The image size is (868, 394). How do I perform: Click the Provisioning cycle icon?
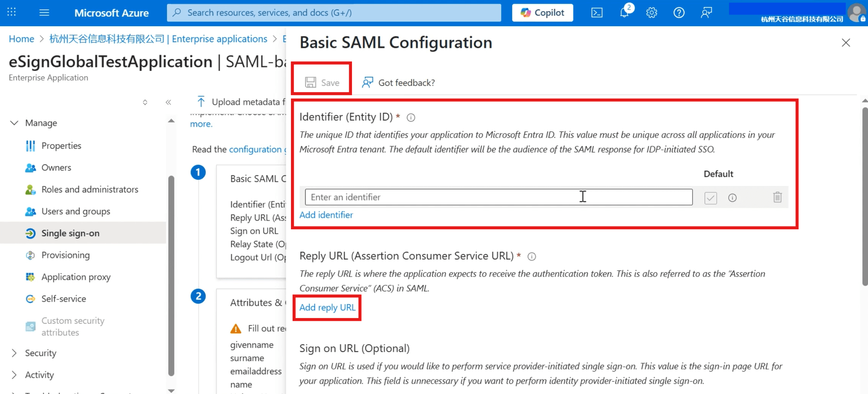click(30, 255)
